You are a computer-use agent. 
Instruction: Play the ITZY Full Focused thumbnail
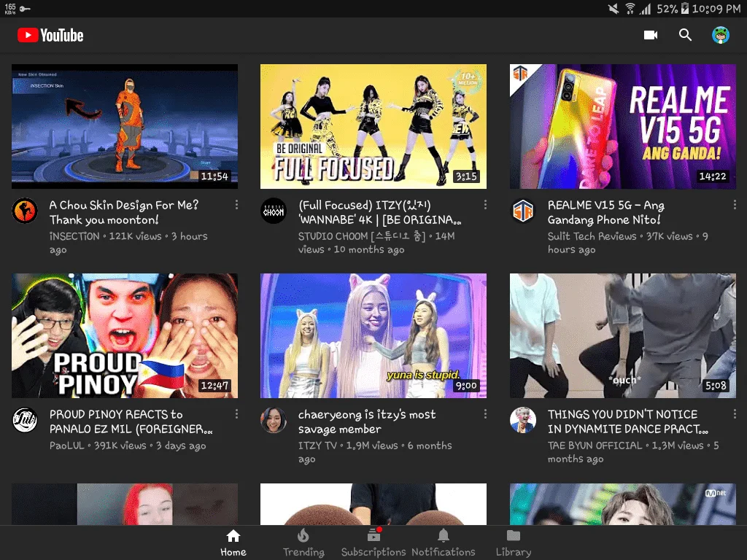pyautogui.click(x=373, y=127)
